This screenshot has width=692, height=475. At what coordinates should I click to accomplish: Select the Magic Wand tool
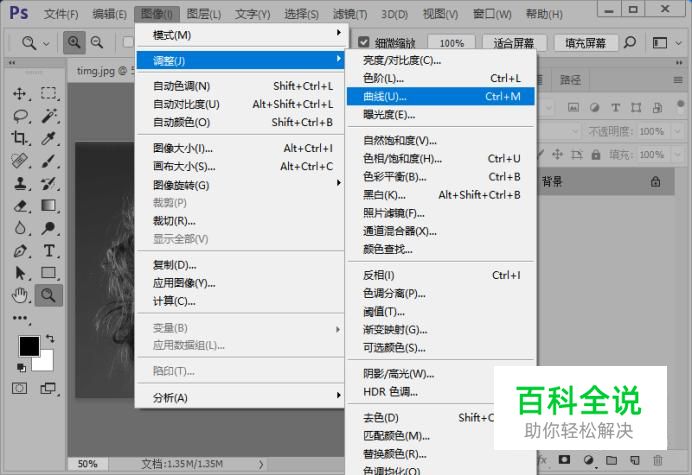coord(49,116)
